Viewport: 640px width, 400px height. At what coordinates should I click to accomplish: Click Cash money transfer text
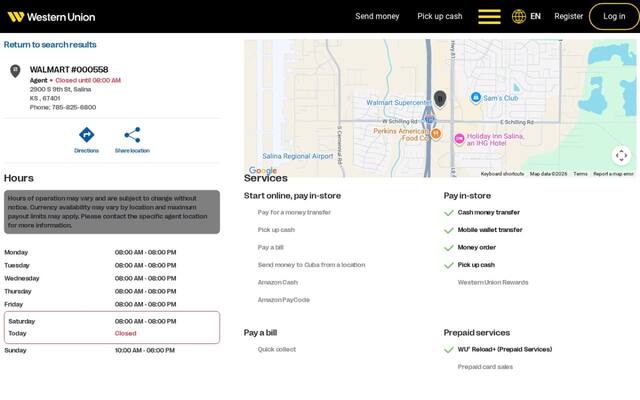(x=489, y=213)
